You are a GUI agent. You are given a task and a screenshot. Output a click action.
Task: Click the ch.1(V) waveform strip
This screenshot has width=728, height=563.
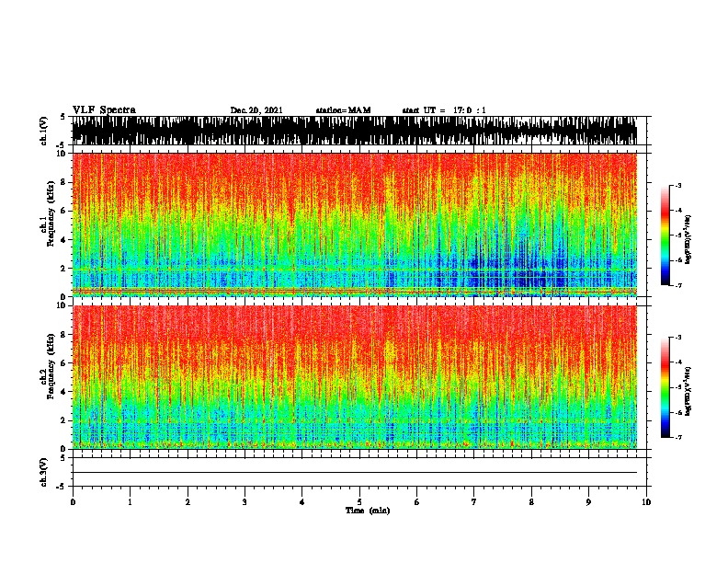pos(354,131)
